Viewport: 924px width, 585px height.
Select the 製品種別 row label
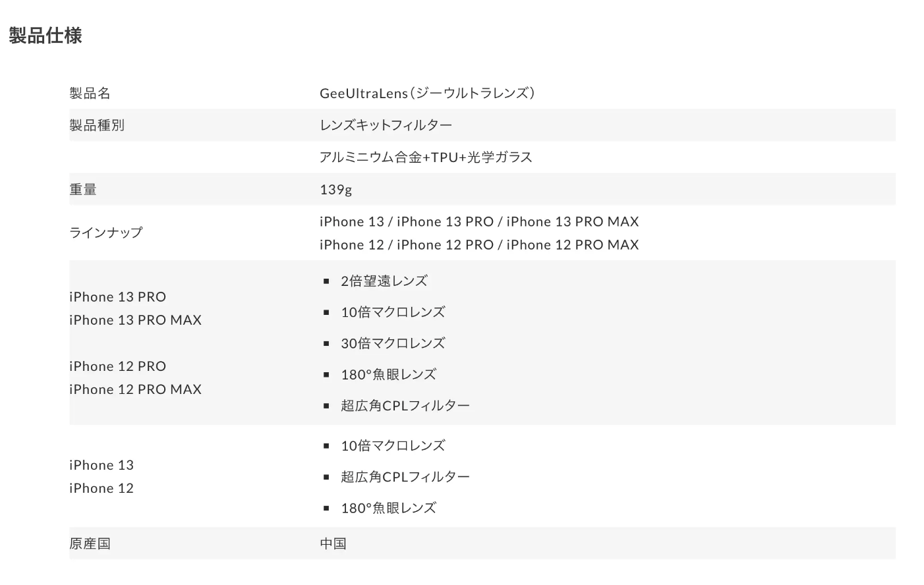coord(97,125)
